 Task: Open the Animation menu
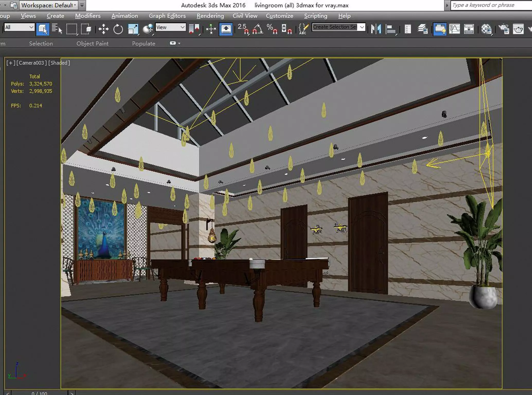pyautogui.click(x=124, y=16)
